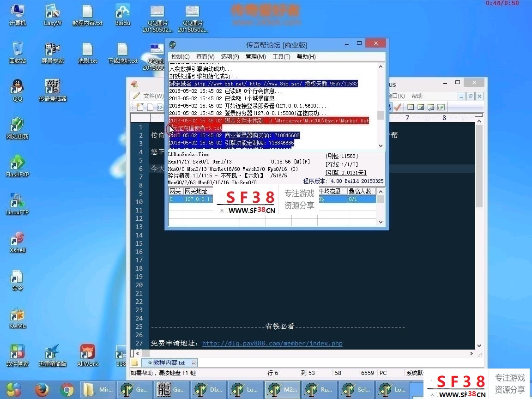Click the 商业登录器购买QQ log line

235,135
